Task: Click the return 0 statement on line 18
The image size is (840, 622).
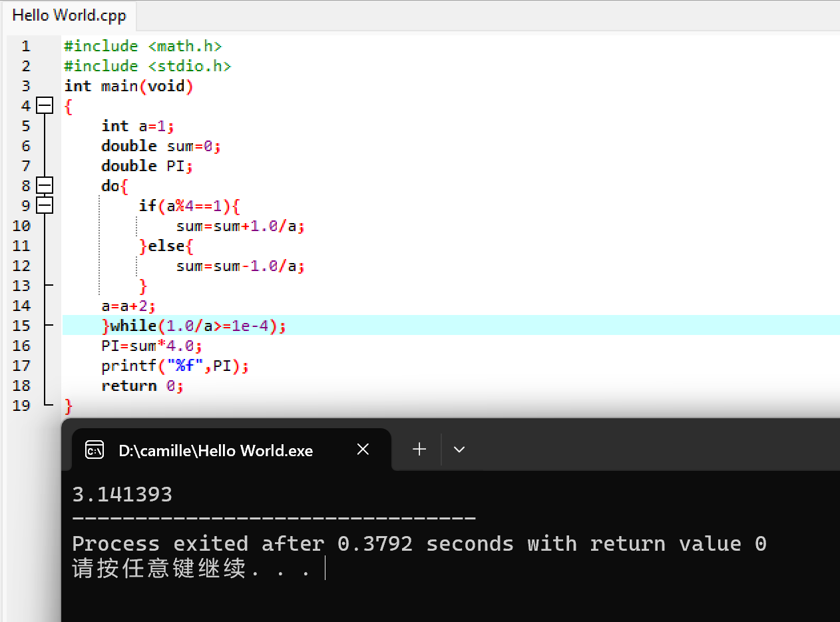Action: click(141, 386)
